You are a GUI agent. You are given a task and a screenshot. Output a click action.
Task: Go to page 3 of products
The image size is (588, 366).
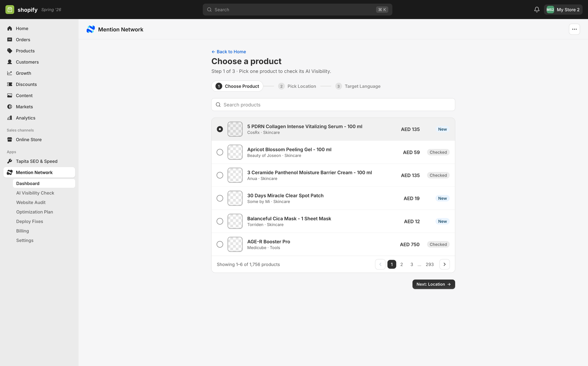tap(412, 264)
